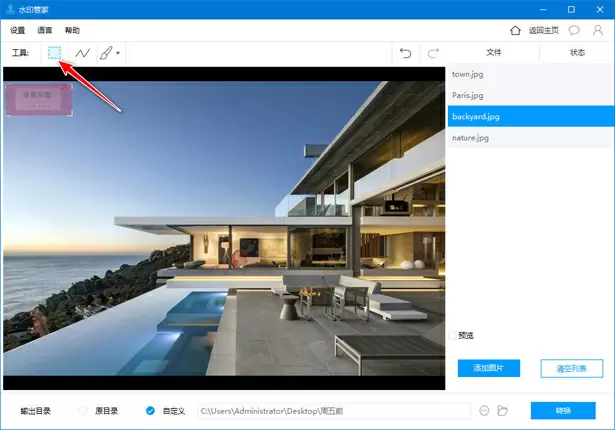The image size is (615, 430).
Task: Click the output directory path field
Action: click(334, 411)
